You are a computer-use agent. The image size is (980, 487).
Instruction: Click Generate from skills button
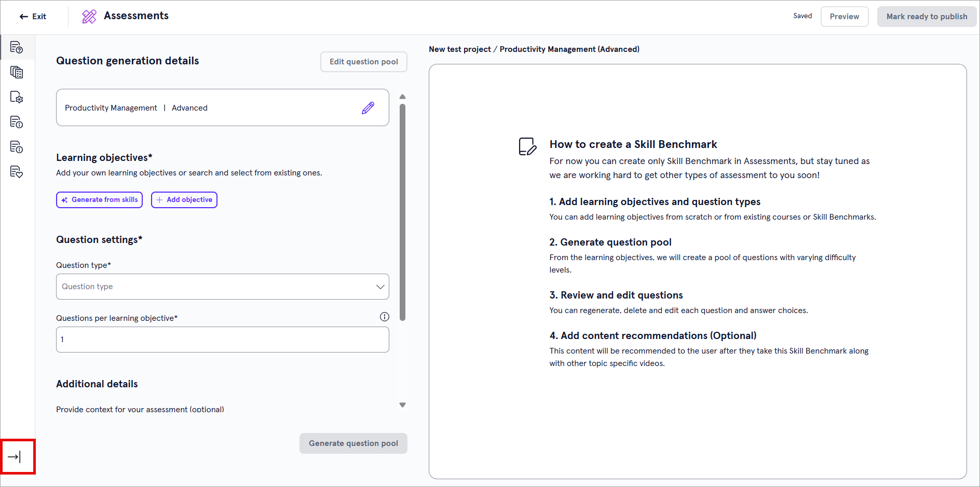(99, 200)
